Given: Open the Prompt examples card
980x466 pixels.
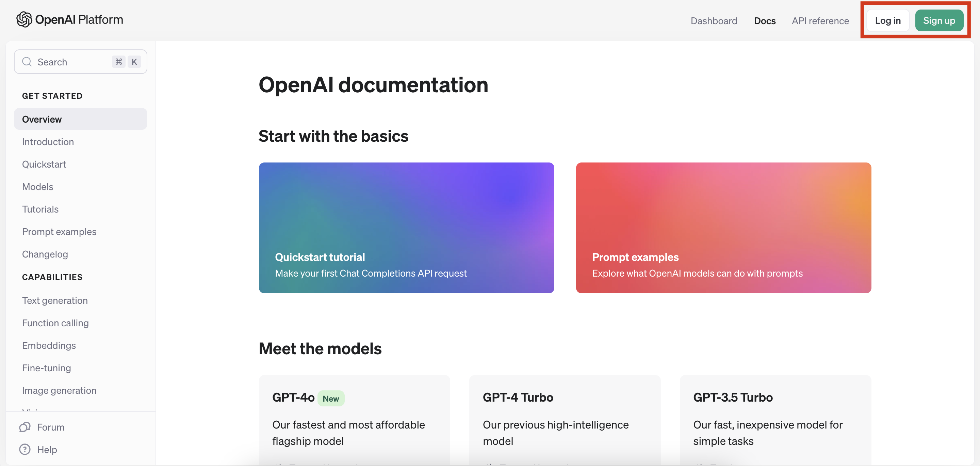Looking at the screenshot, I should (x=723, y=228).
